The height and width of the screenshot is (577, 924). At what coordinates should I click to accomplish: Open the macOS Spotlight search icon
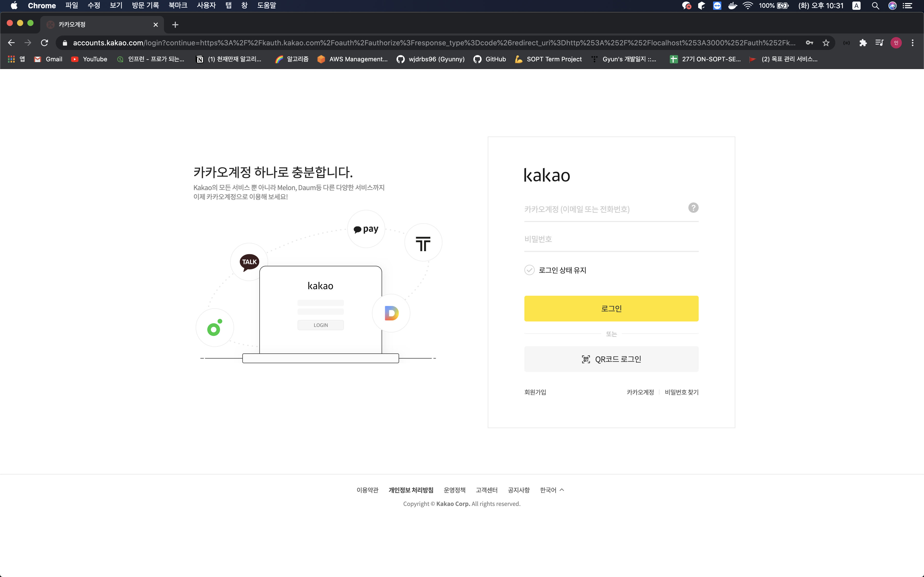pos(875,6)
